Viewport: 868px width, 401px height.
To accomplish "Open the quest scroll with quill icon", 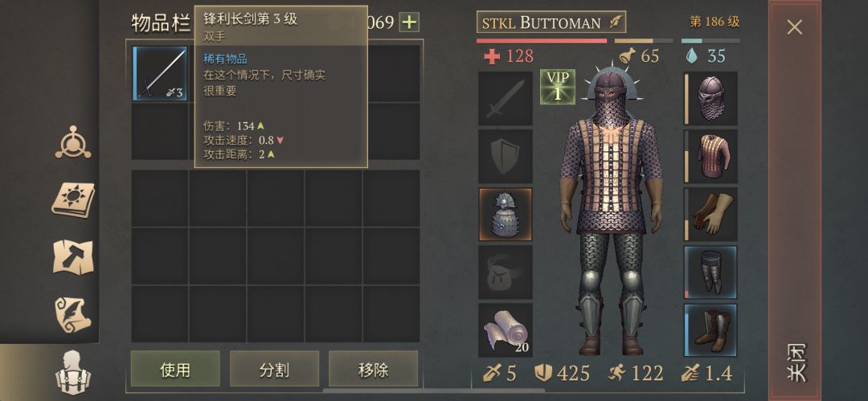I will click(73, 314).
